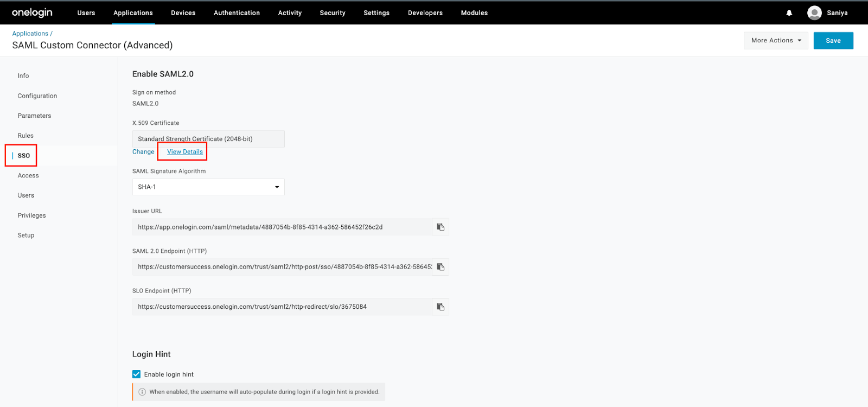Image resolution: width=868 pixels, height=407 pixels.
Task: Open the notifications bell
Action: click(789, 13)
